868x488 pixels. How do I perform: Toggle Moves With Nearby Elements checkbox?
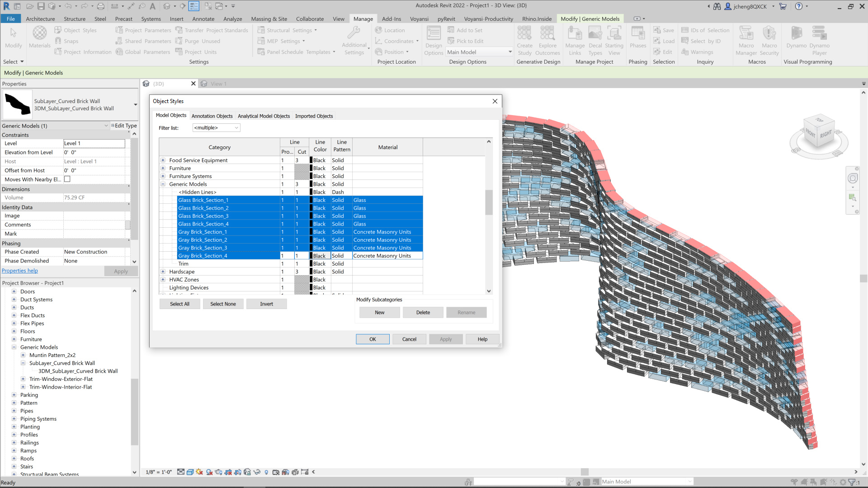(67, 179)
